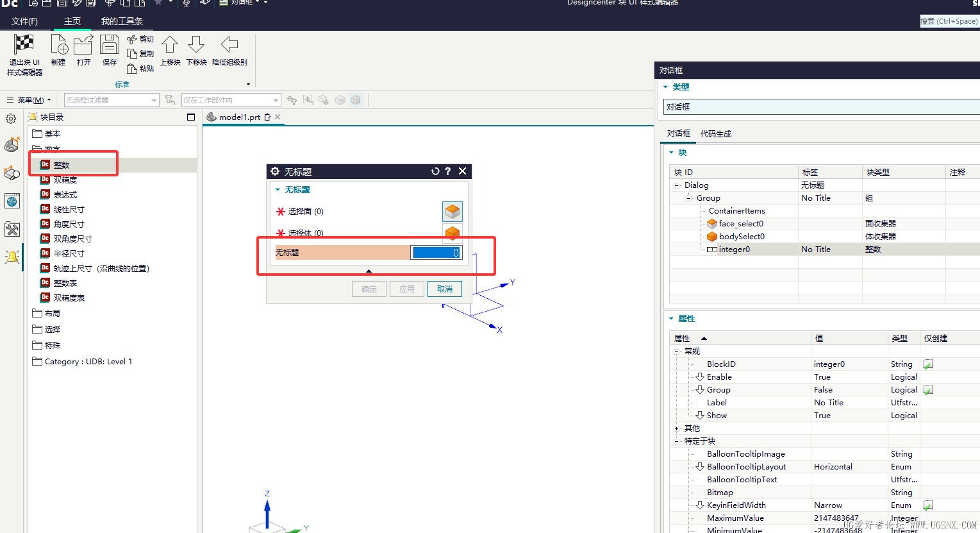The height and width of the screenshot is (533, 980).
Task: Click the 打开 (Open) folder icon
Action: 83,45
